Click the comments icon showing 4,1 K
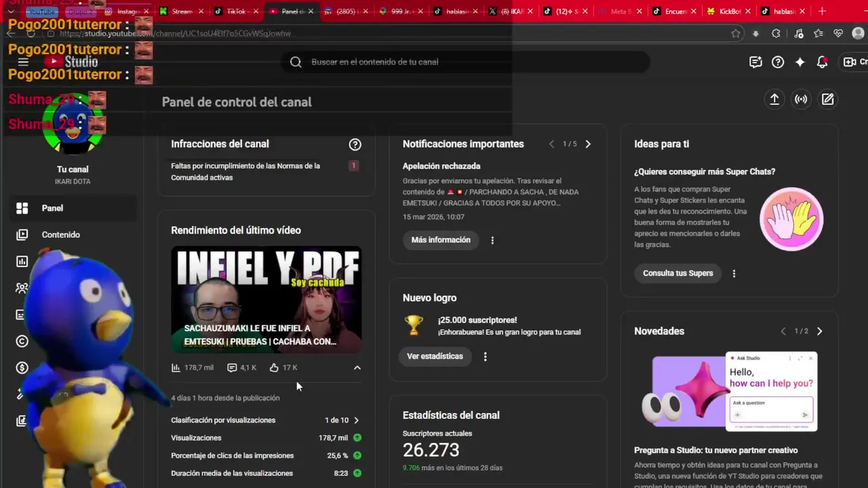The height and width of the screenshot is (488, 868). click(232, 367)
